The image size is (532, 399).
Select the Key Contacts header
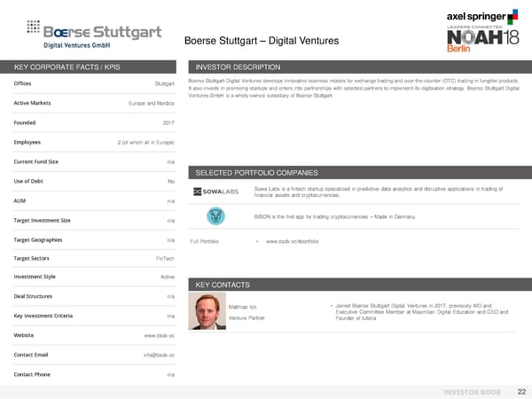pyautogui.click(x=224, y=285)
